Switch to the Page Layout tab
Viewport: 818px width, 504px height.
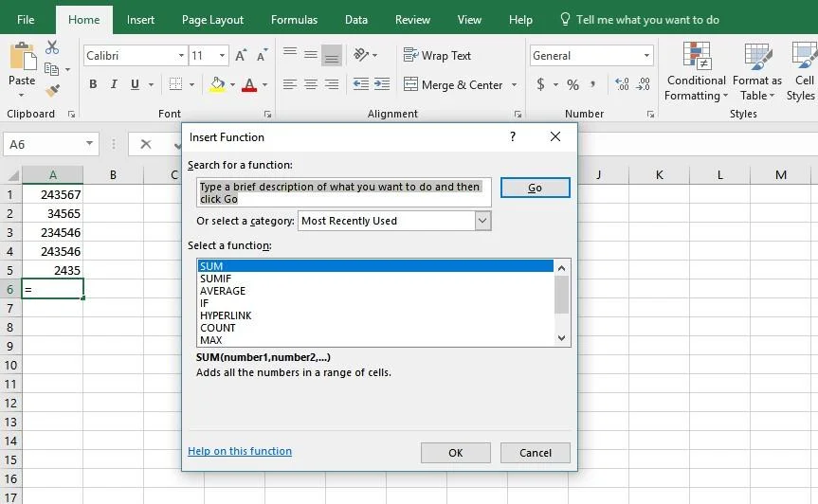click(212, 20)
